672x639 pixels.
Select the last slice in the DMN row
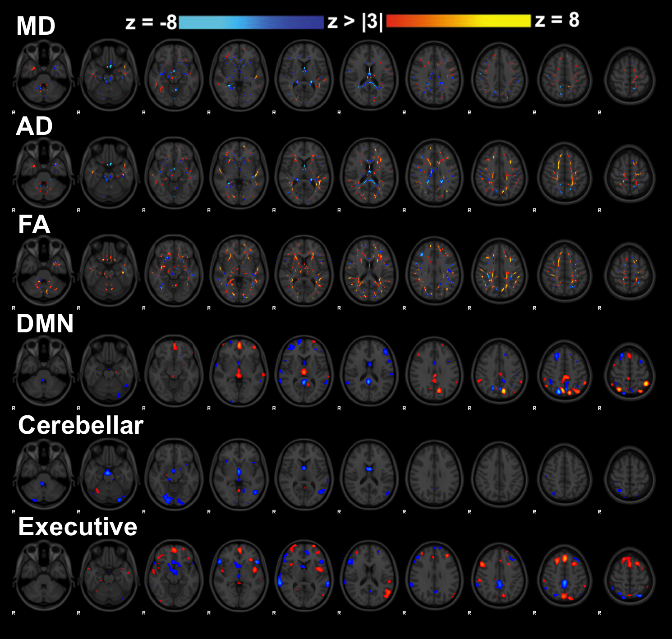tap(630, 372)
